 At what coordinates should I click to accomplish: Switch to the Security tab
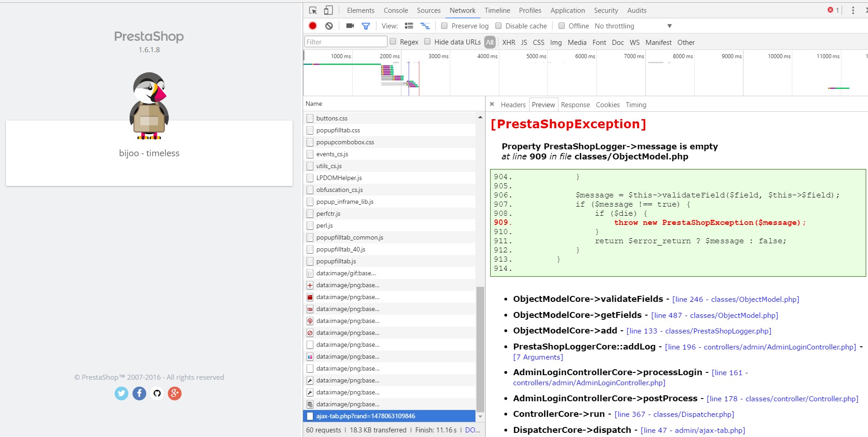click(606, 10)
